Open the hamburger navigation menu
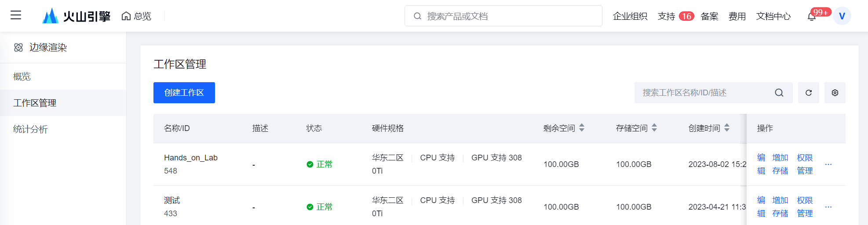This screenshot has height=225, width=868. pos(16,15)
